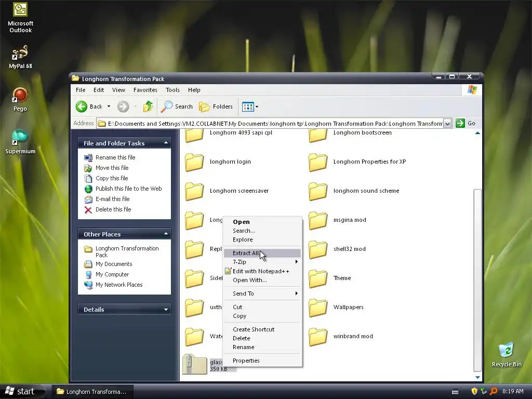Open the Recycle Bin

click(x=507, y=355)
